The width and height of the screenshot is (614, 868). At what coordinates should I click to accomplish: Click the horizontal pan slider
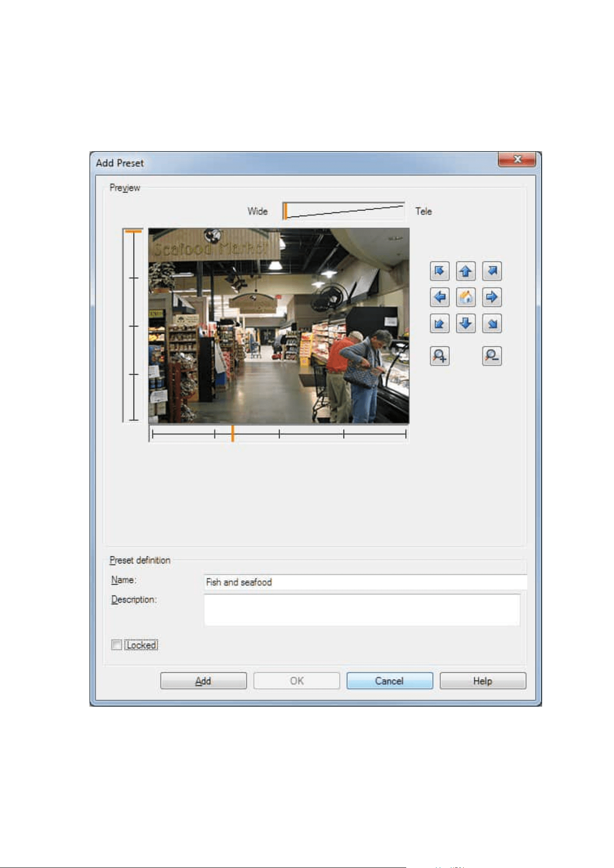[x=279, y=434]
